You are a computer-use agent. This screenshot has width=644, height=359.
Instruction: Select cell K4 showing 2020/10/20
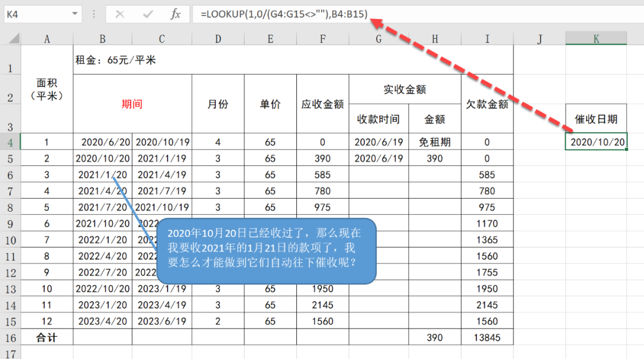(596, 142)
